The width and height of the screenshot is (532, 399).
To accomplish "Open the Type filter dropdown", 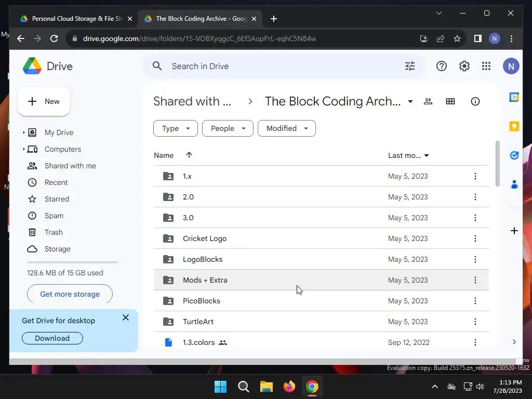I will (176, 128).
